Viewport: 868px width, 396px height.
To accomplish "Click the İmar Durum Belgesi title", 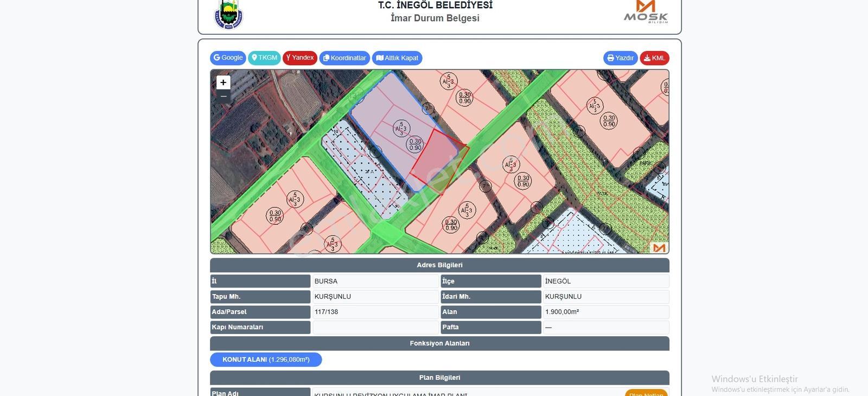I will pyautogui.click(x=435, y=18).
